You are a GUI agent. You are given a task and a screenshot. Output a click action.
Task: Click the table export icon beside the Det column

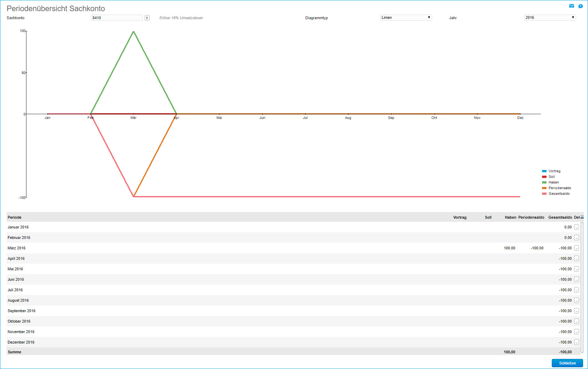tap(582, 217)
